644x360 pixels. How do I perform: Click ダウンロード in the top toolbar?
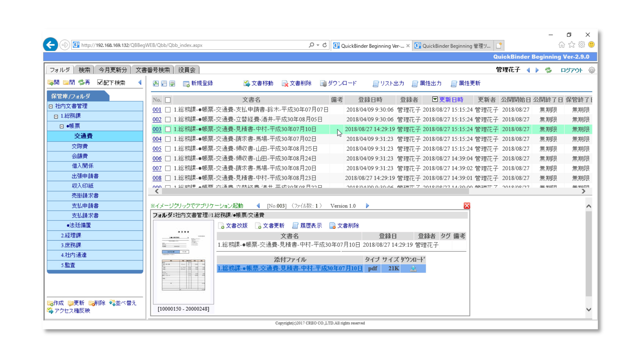pos(338,84)
